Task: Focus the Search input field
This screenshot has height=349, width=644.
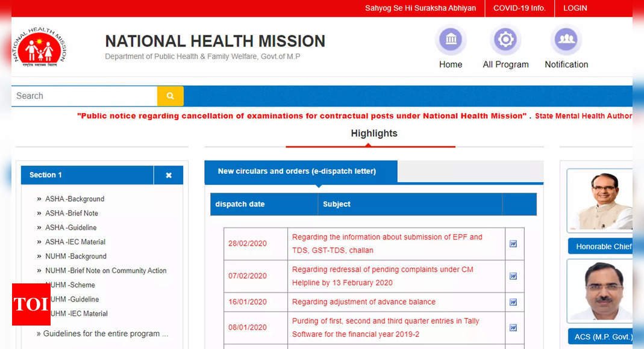Action: pos(84,96)
